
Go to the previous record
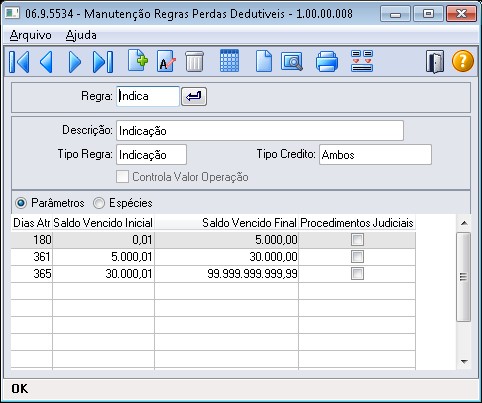(x=46, y=62)
